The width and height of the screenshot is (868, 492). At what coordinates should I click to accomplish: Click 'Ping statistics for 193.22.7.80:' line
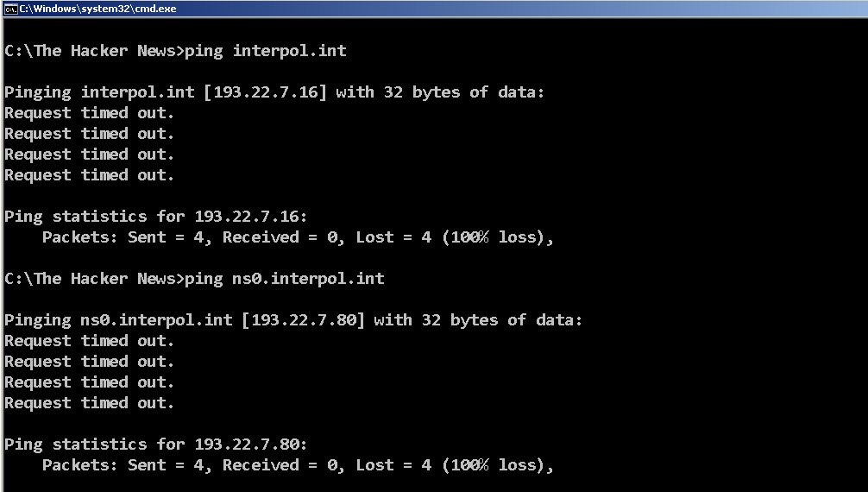pos(155,445)
